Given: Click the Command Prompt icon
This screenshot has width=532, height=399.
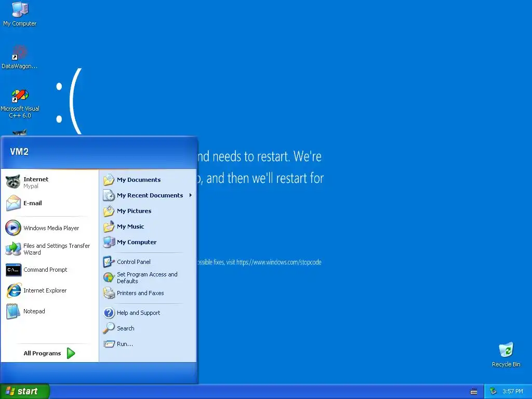Looking at the screenshot, I should click(x=13, y=270).
